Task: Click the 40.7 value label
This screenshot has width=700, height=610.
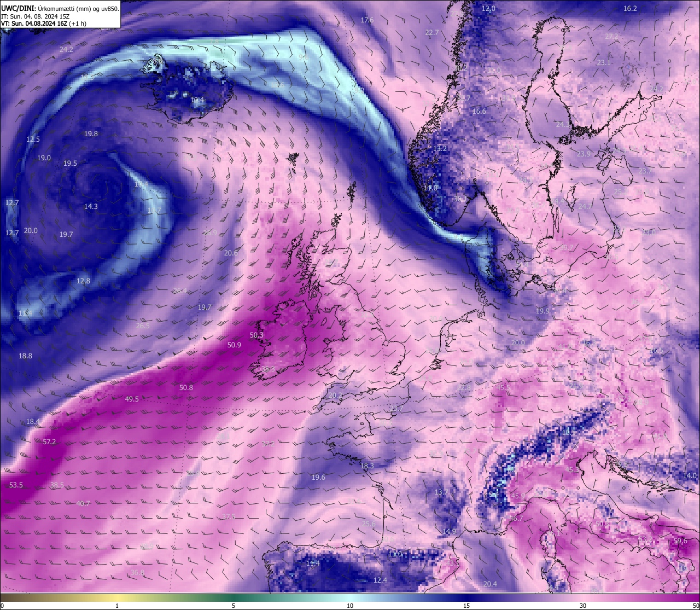Action: [83, 503]
